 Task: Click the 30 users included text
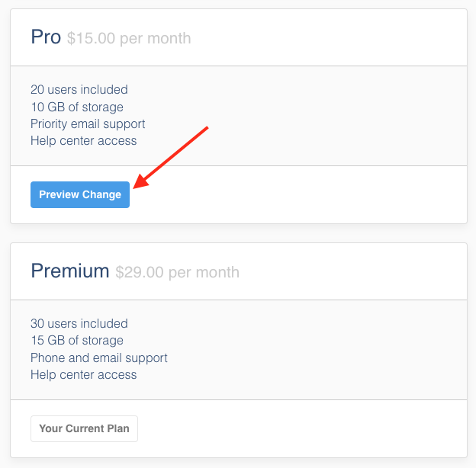pos(79,324)
